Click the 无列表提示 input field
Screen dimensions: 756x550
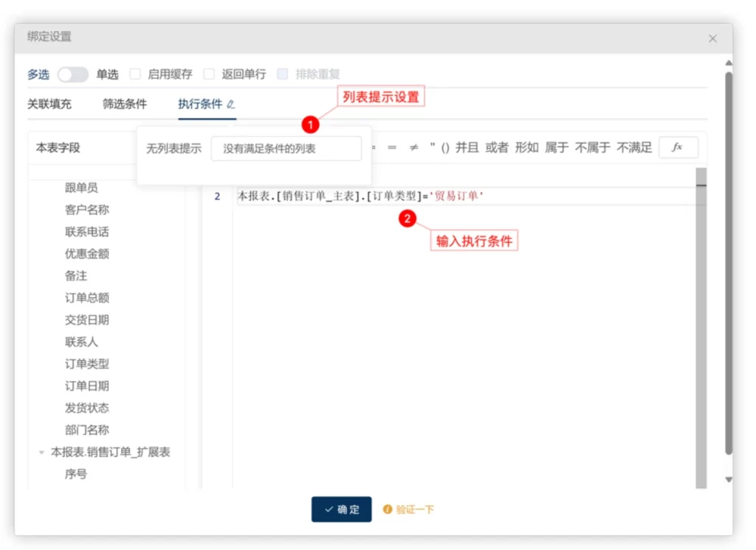coord(286,148)
